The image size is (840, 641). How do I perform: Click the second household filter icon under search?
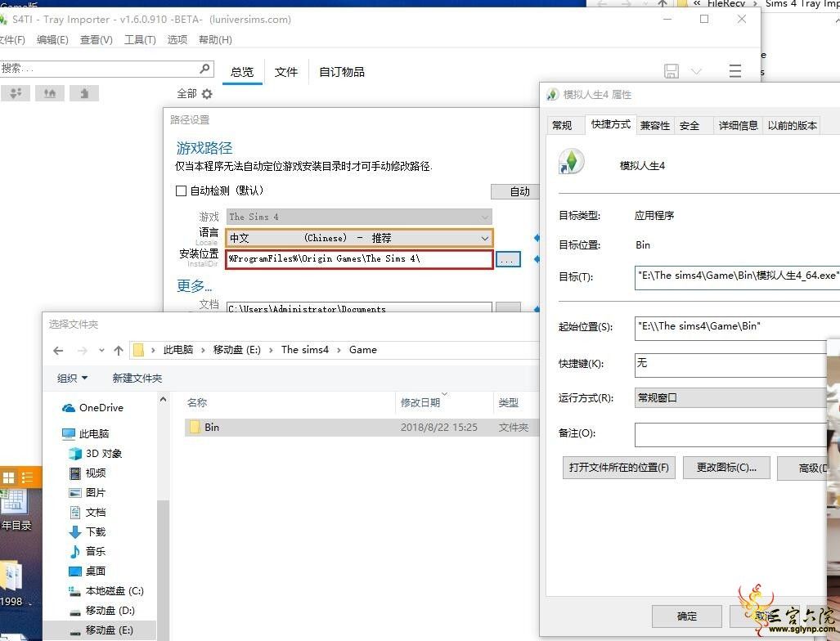pyautogui.click(x=50, y=93)
